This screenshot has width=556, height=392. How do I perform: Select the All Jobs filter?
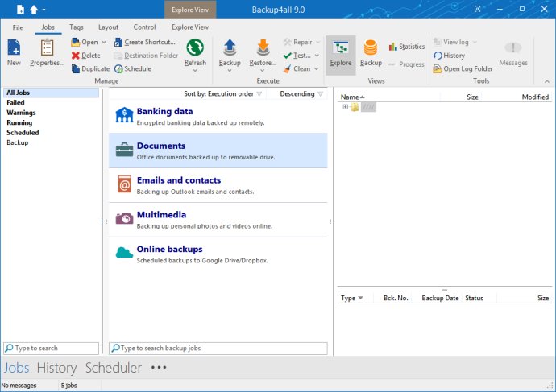51,93
